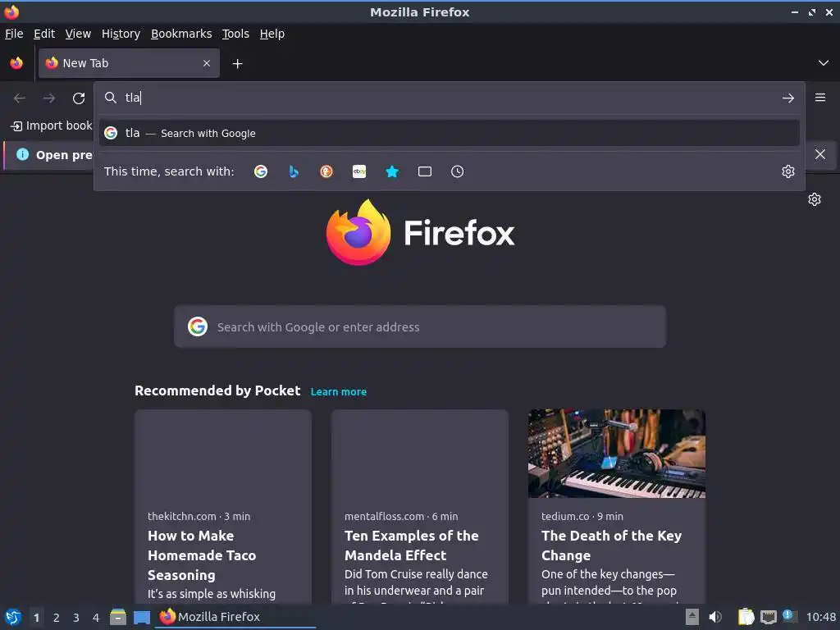
Task: Click the page's Search with Google box
Action: tap(420, 326)
